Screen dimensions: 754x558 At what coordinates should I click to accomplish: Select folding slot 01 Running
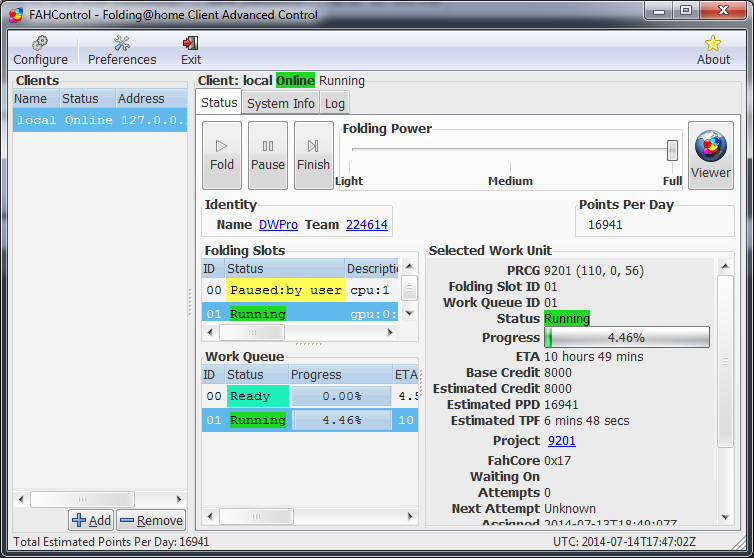[300, 314]
